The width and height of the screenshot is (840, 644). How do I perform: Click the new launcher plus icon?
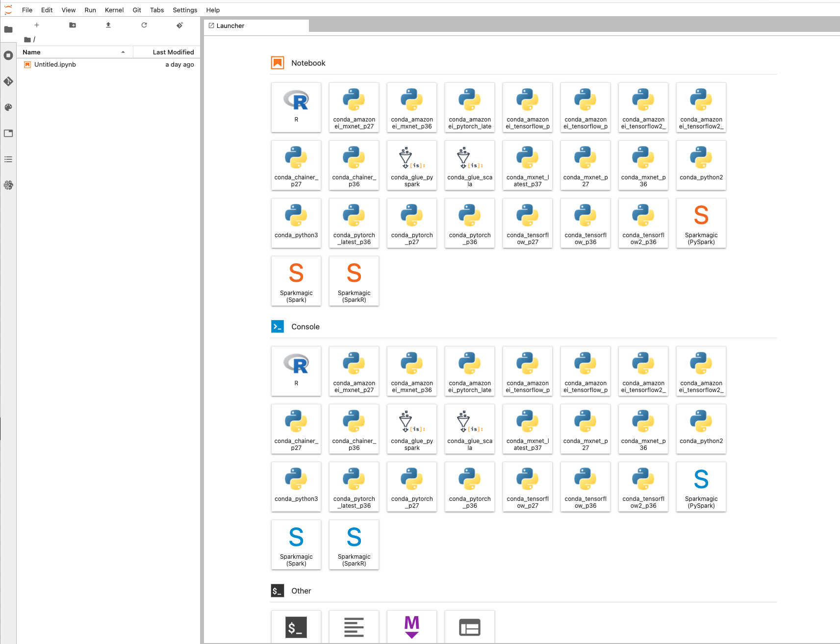(x=37, y=25)
